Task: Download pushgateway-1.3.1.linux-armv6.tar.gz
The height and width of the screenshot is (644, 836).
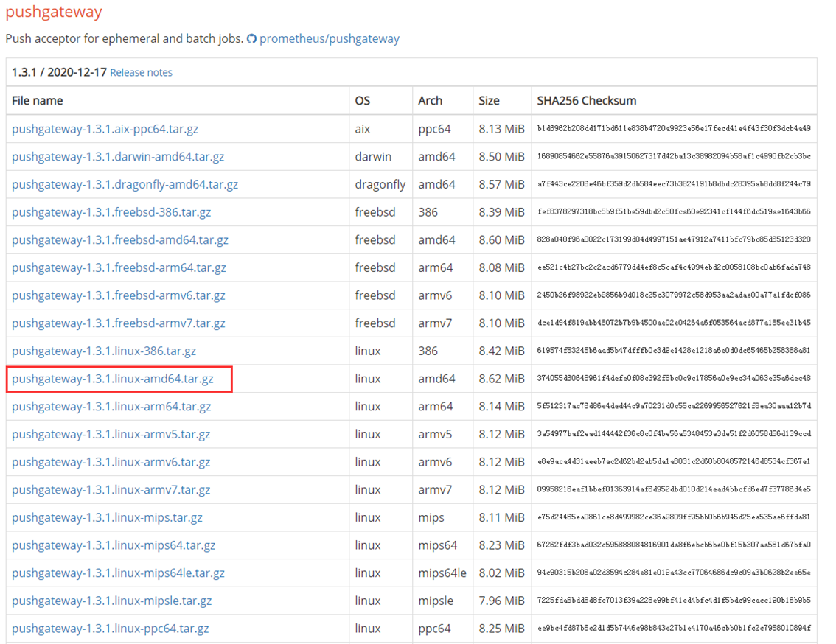Action: pyautogui.click(x=111, y=462)
